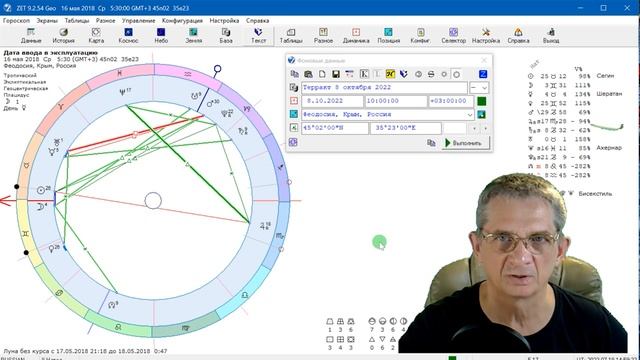The width and height of the screenshot is (640, 360).
Task: Open the Селектор toolbar icon
Action: [453, 36]
